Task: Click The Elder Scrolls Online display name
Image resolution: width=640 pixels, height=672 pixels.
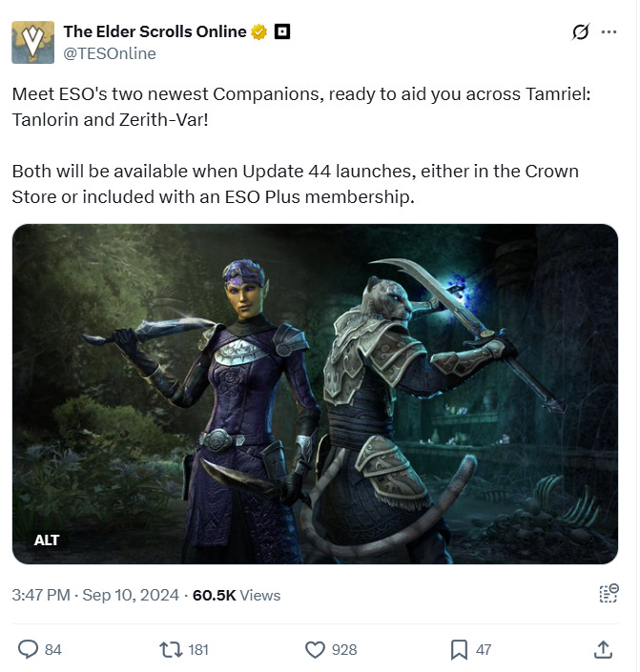Action: click(155, 31)
